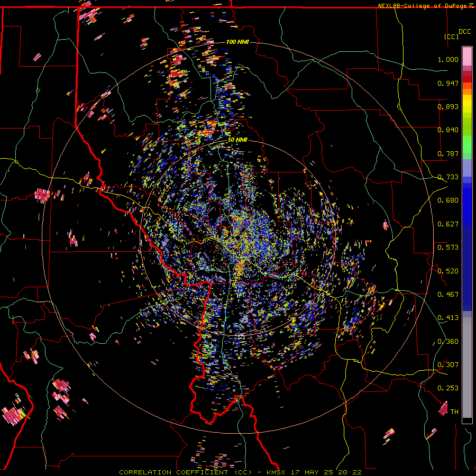The width and height of the screenshot is (476, 476).
Task: Click the 0.787 legend value
Action: click(448, 153)
